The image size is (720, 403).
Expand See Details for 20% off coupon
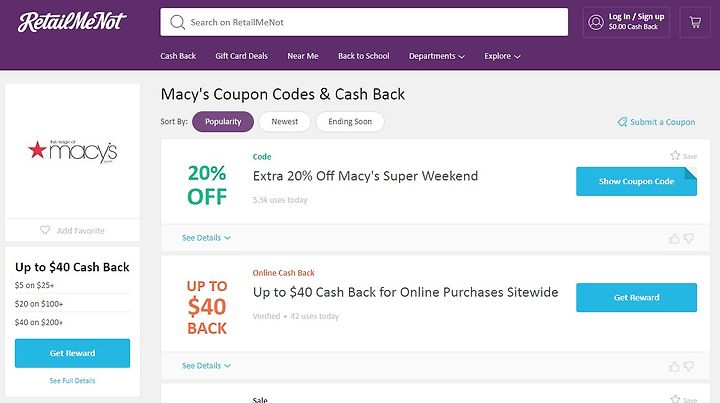[x=206, y=238]
